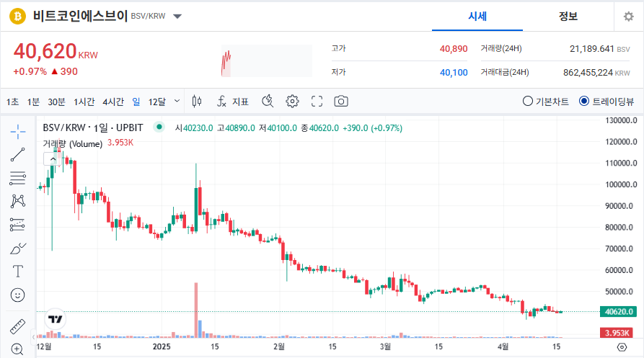
Task: Select the ruler measure tool
Action: coord(17,327)
